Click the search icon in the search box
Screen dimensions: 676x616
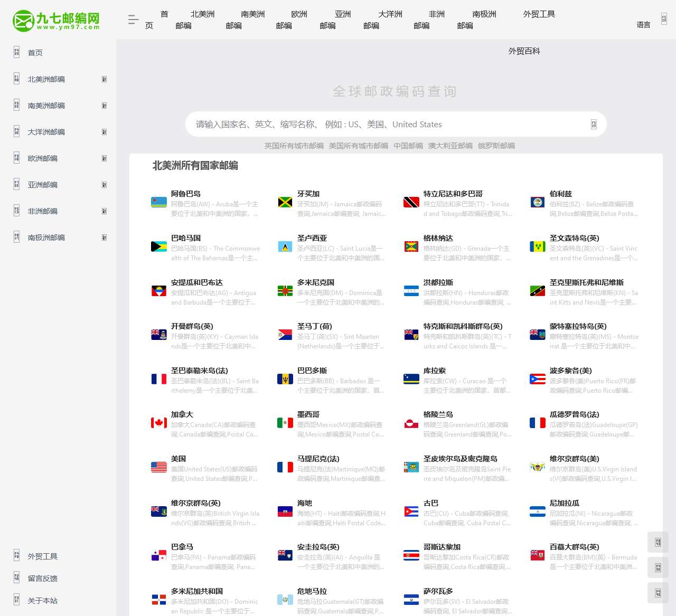pos(594,125)
